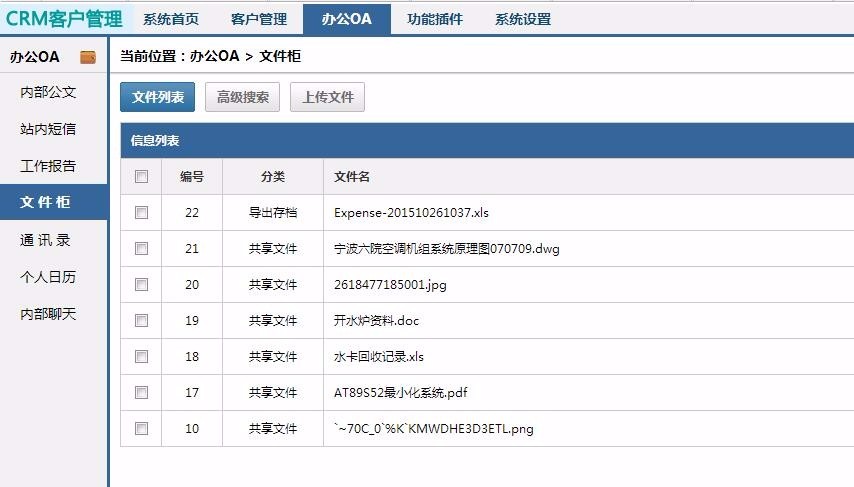
Task: Open 个人日历 in the sidebar
Action: pyautogui.click(x=48, y=277)
